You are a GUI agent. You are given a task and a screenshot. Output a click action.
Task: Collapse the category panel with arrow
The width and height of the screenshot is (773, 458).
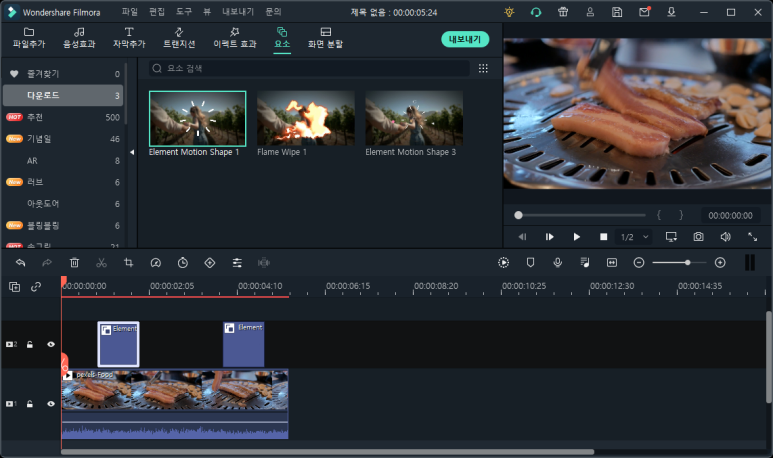pos(132,152)
